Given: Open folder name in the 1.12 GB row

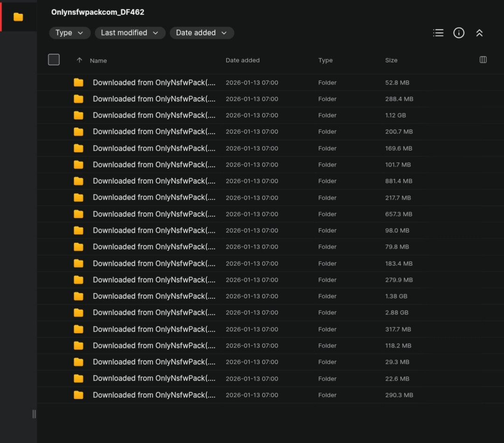Looking at the screenshot, I should pos(154,115).
